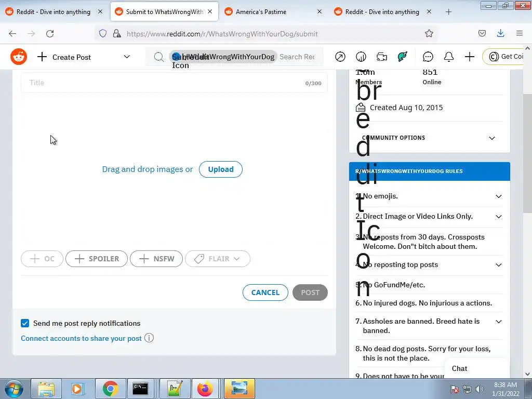
Task: Click the 'Created Aug 10, 2015' text
Action: click(x=406, y=108)
